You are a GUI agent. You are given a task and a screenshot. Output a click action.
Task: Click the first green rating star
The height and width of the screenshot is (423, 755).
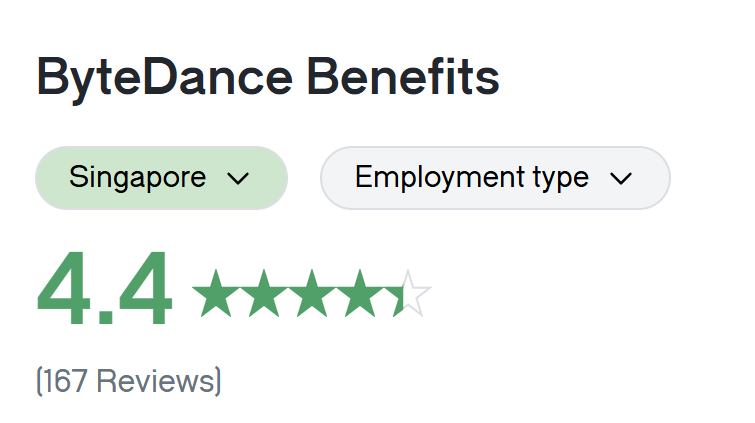click(213, 293)
